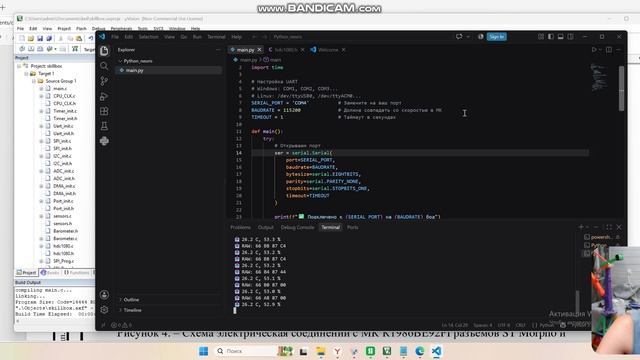Open the Ports panel tab
Image resolution: width=640 pixels, height=360 pixels.
(x=353, y=227)
